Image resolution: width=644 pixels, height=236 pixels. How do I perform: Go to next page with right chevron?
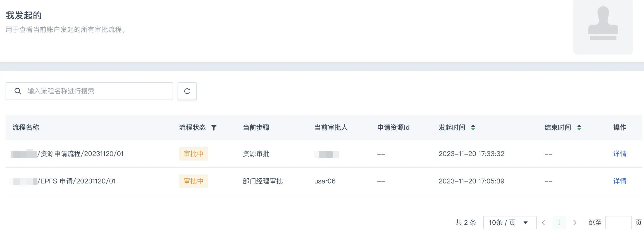click(x=575, y=223)
